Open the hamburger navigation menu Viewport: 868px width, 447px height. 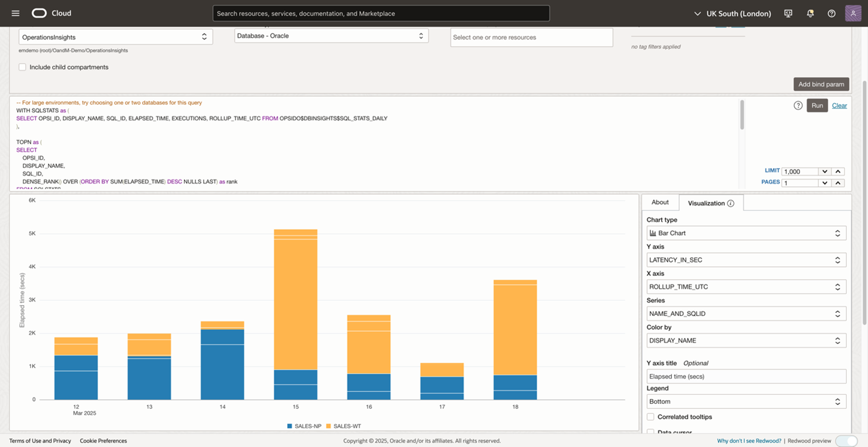16,13
